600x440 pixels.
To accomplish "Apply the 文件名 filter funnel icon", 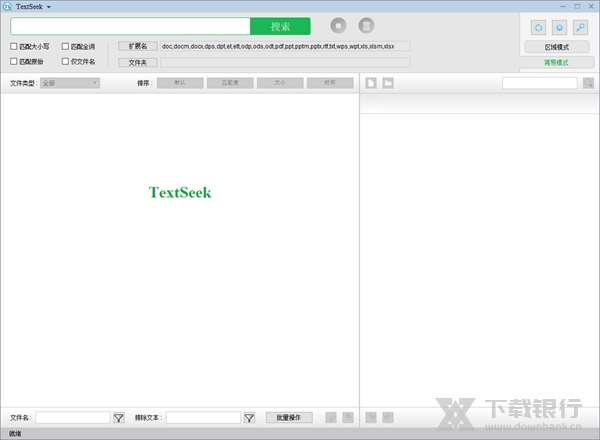I will coord(119,418).
